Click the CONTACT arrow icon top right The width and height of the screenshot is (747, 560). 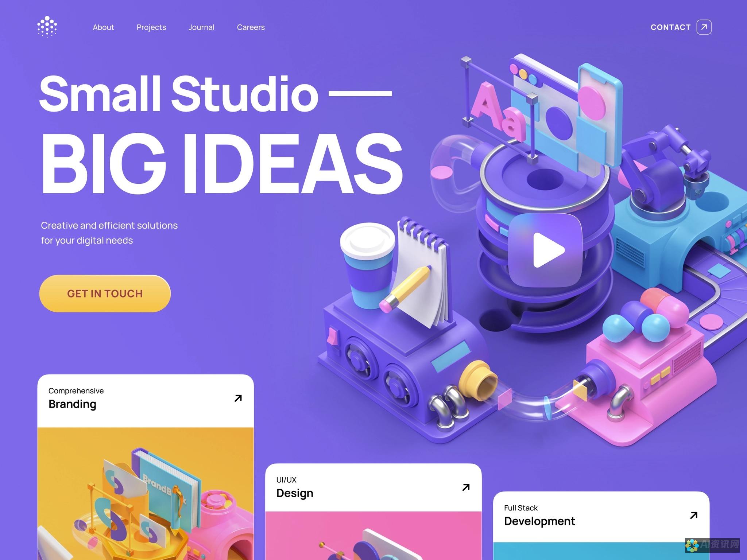click(704, 27)
